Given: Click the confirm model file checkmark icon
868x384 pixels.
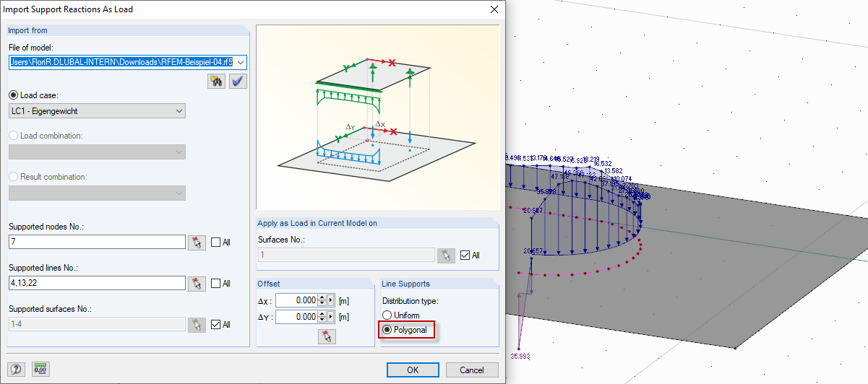Looking at the screenshot, I should click(238, 81).
